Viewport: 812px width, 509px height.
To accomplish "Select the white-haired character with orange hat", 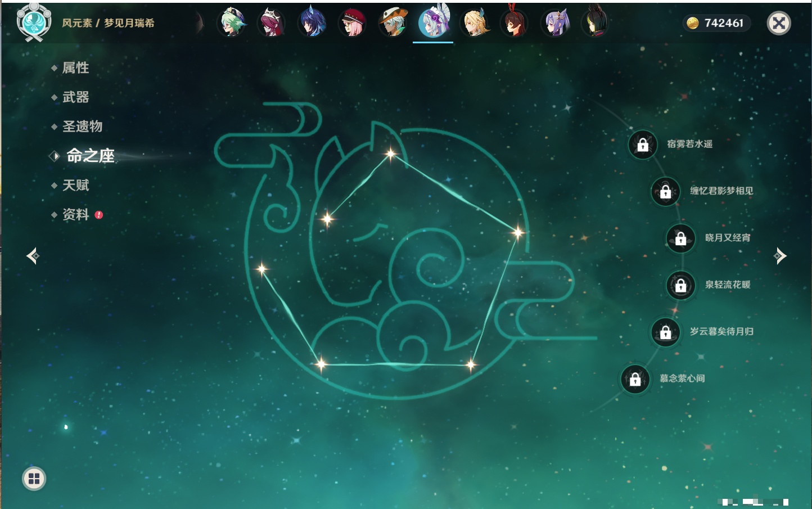I will [393, 23].
